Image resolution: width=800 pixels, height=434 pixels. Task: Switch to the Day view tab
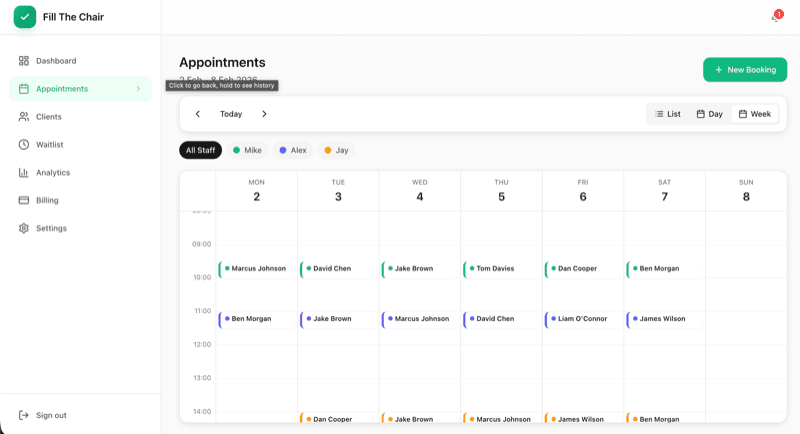coord(709,114)
